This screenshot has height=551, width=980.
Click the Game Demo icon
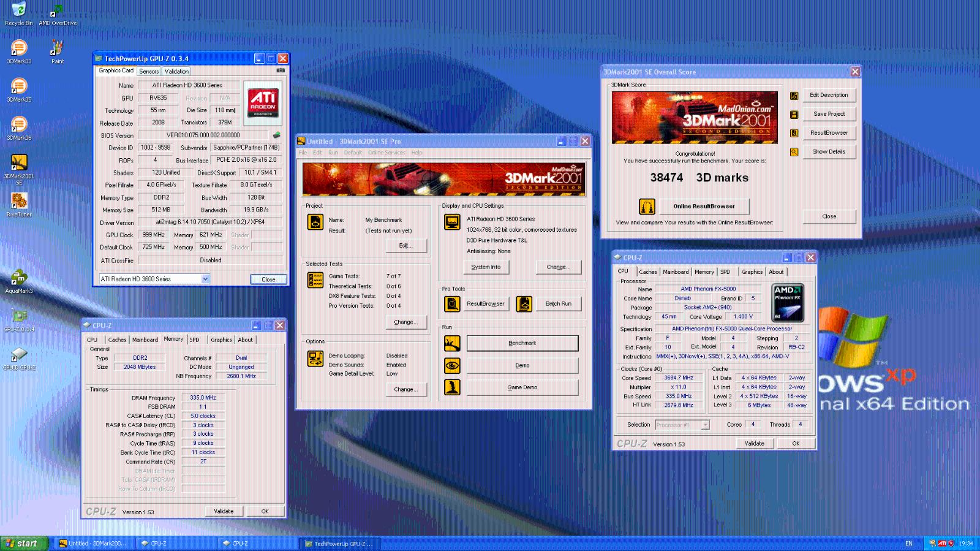(452, 387)
